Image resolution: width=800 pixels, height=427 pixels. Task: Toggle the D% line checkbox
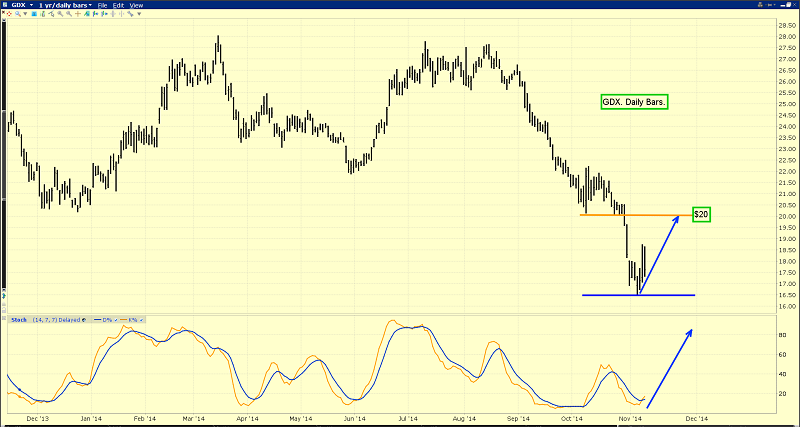pyautogui.click(x=116, y=320)
